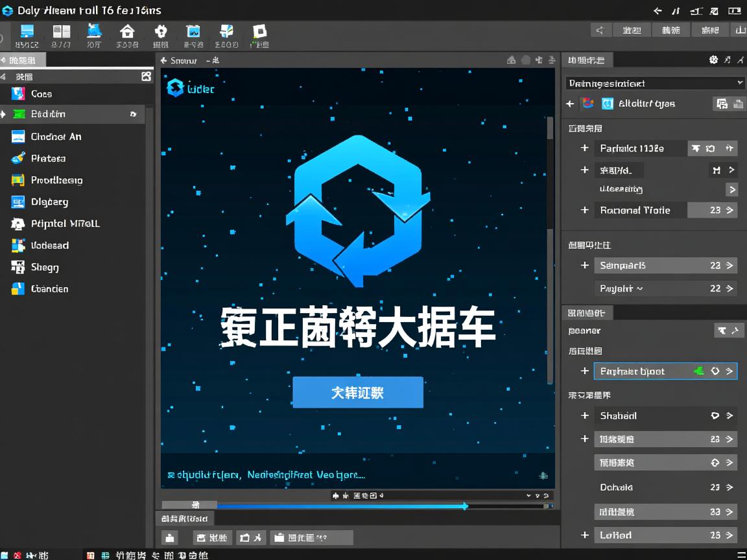The height and width of the screenshot is (560, 747).
Task: Click the wrench icon near the panel gear
Action: (x=739, y=60)
